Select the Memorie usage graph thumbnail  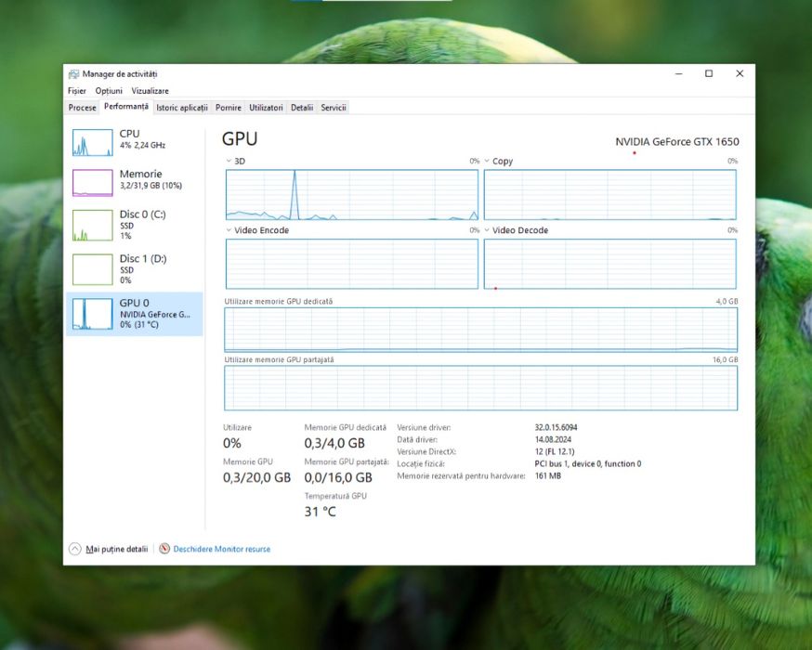(x=93, y=183)
